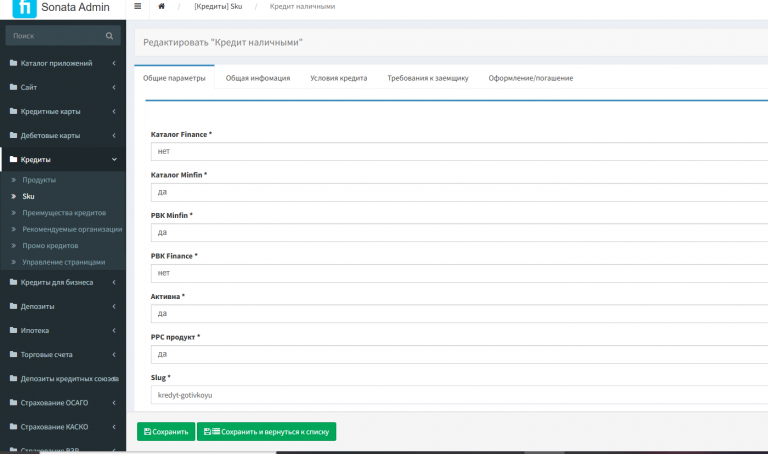Open the PPC продукт select field
The width and height of the screenshot is (768, 454).
(x=459, y=354)
